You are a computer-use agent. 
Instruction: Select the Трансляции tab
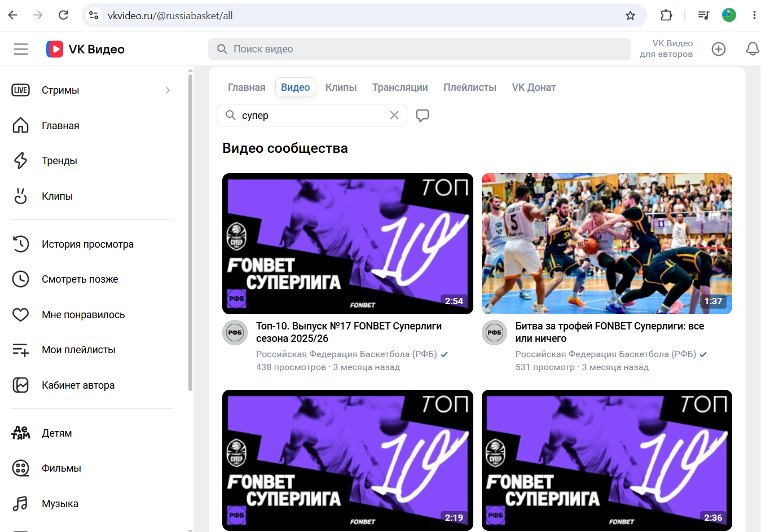pyautogui.click(x=400, y=87)
